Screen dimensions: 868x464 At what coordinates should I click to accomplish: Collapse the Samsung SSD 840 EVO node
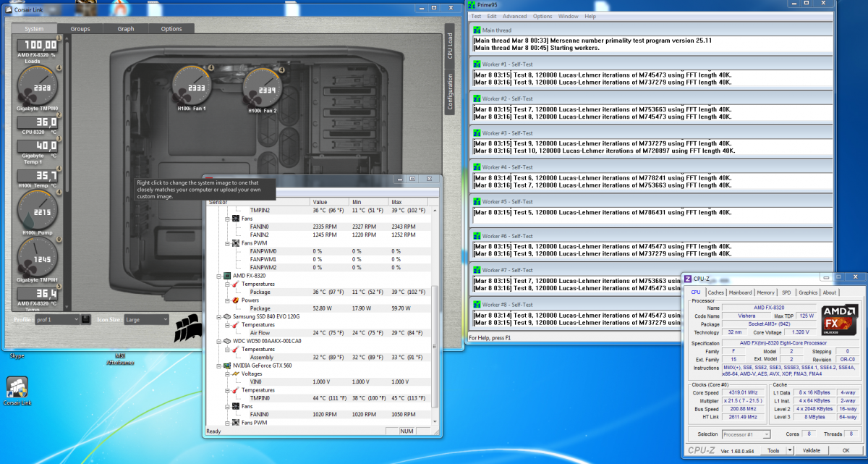218,316
